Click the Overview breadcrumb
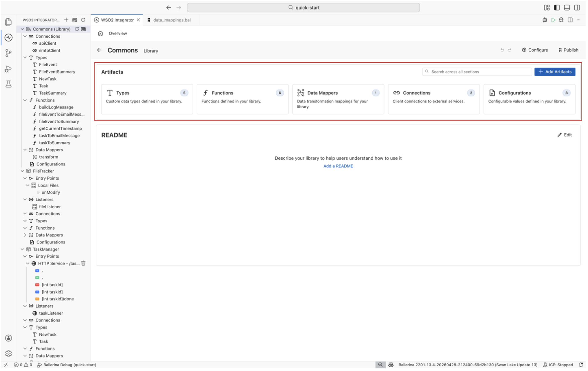 click(x=118, y=33)
